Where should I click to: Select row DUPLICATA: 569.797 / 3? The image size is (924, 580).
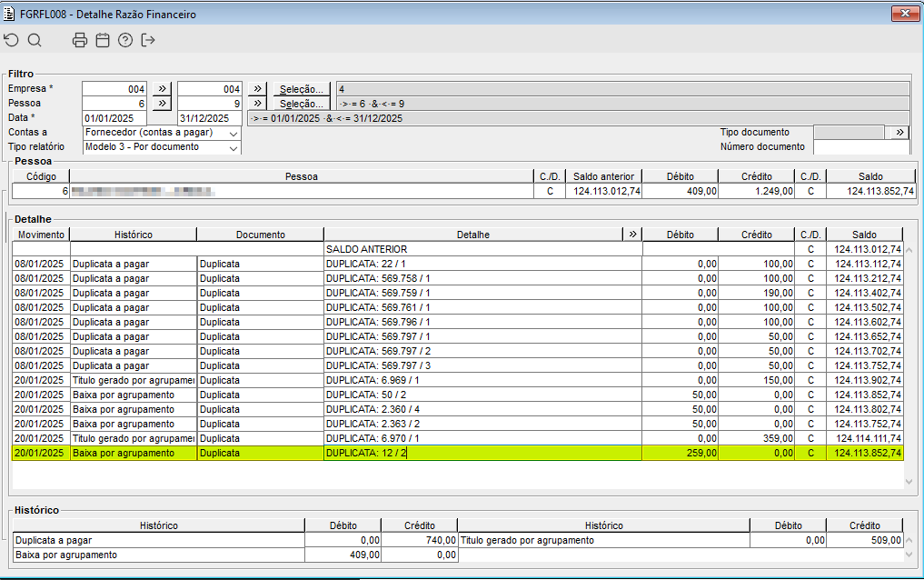click(x=457, y=365)
